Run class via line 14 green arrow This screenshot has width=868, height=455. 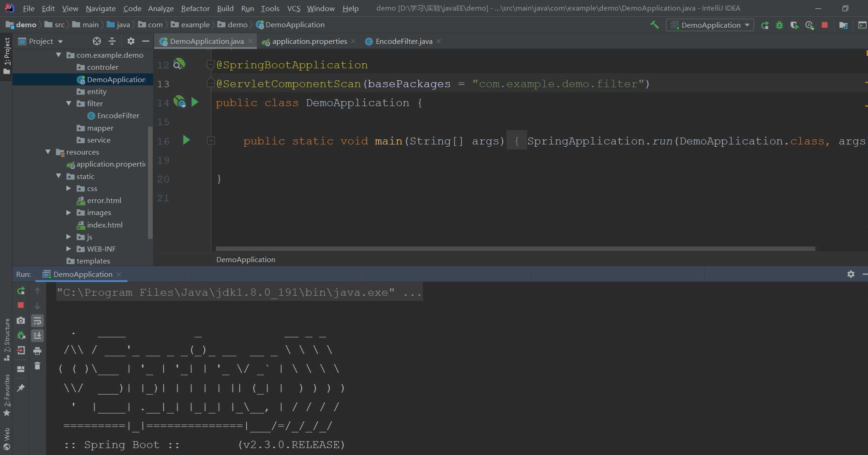click(x=195, y=102)
